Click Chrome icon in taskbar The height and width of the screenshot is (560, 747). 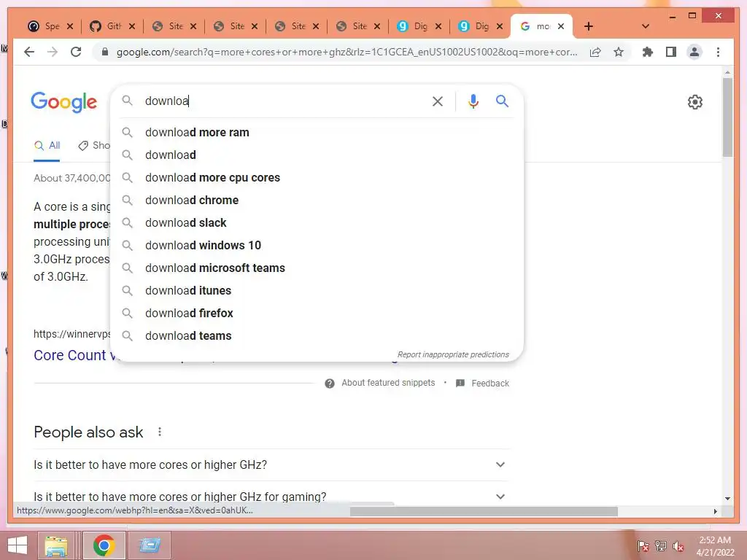pyautogui.click(x=104, y=545)
